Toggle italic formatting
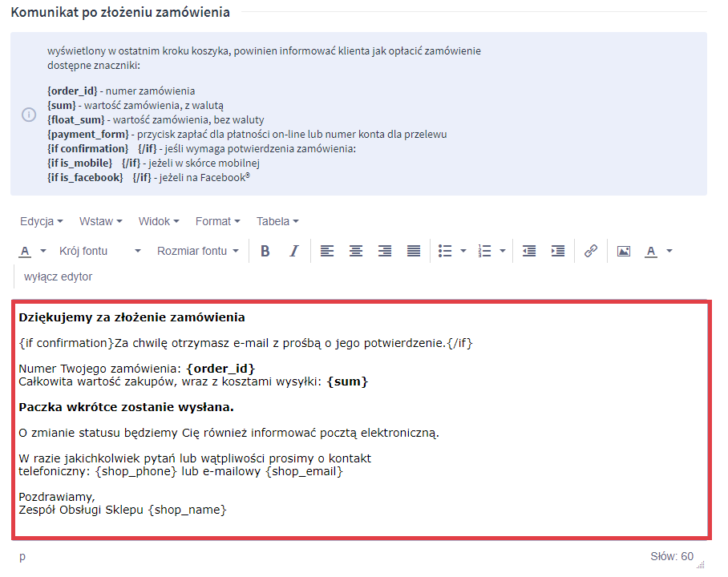Screen dimensions: 728x577 [293, 251]
